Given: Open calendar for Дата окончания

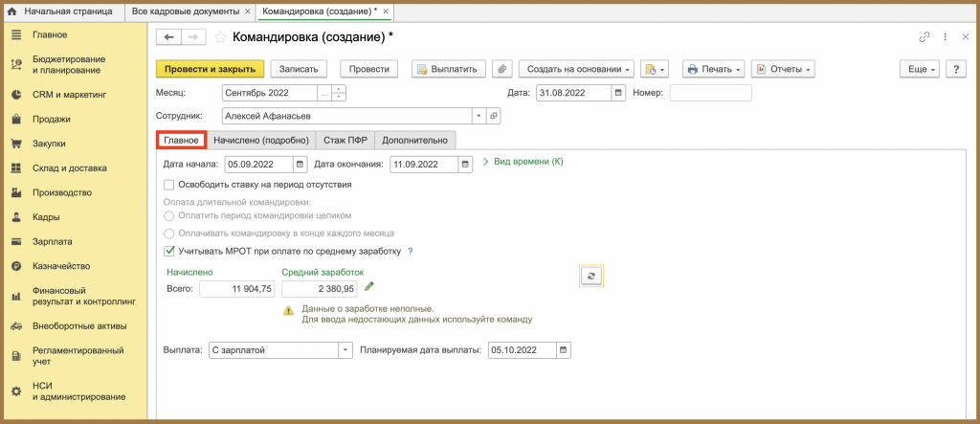Looking at the screenshot, I should (465, 165).
